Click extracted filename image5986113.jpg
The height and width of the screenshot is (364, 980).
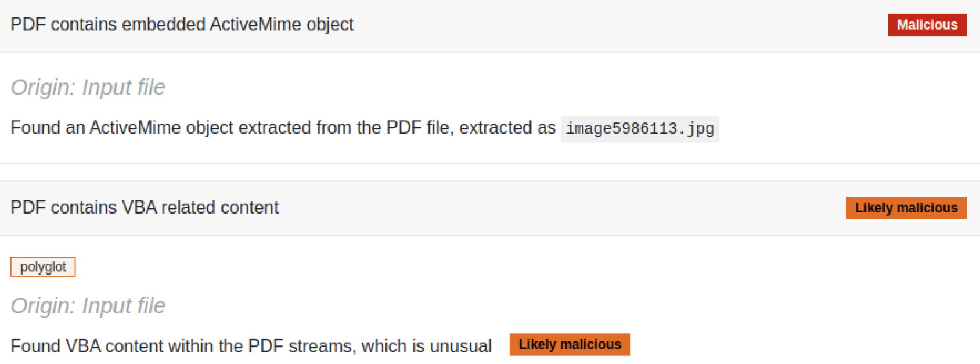click(x=640, y=129)
